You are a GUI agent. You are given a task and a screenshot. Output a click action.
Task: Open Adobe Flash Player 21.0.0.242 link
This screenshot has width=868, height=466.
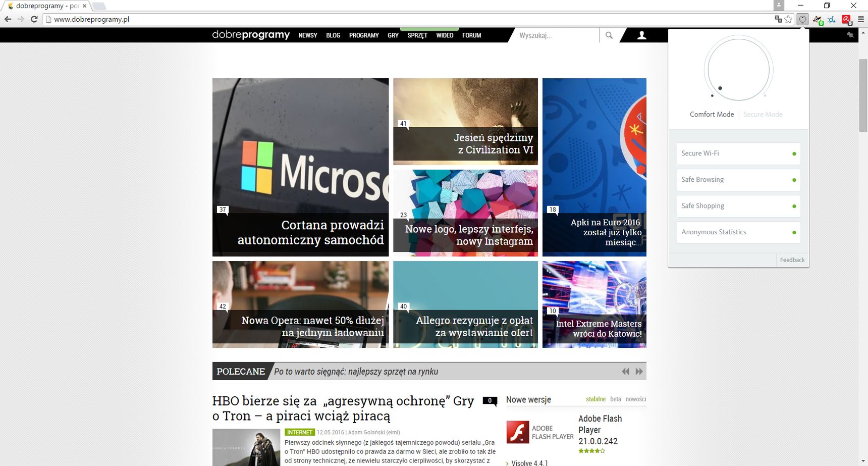pos(600,430)
